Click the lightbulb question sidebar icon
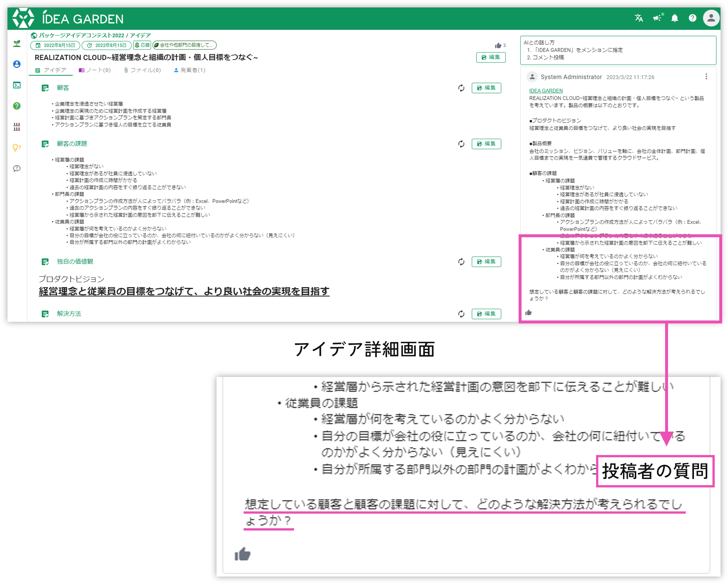The width and height of the screenshot is (728, 584). [x=17, y=147]
